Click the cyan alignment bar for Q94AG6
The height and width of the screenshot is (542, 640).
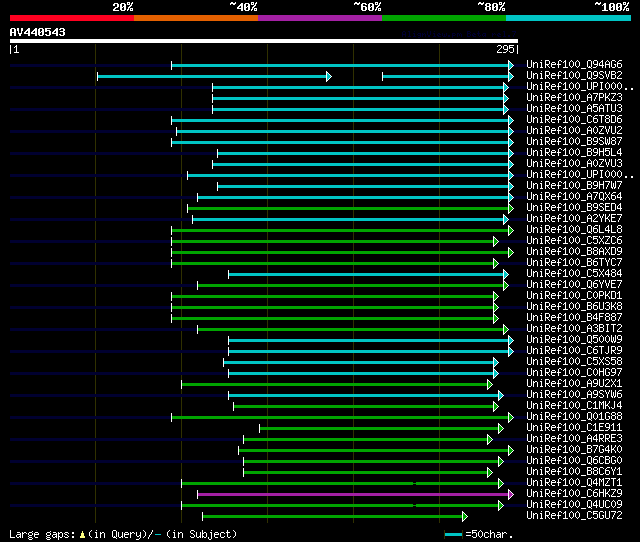[x=340, y=65]
